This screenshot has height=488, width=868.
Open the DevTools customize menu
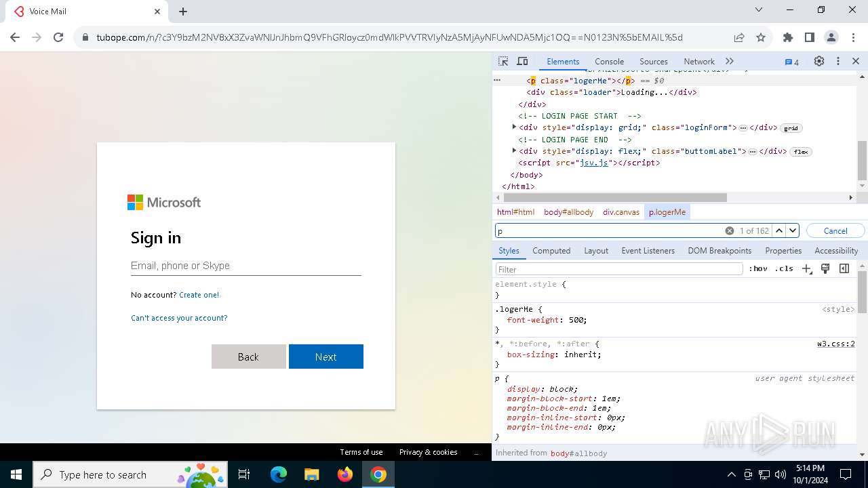838,61
